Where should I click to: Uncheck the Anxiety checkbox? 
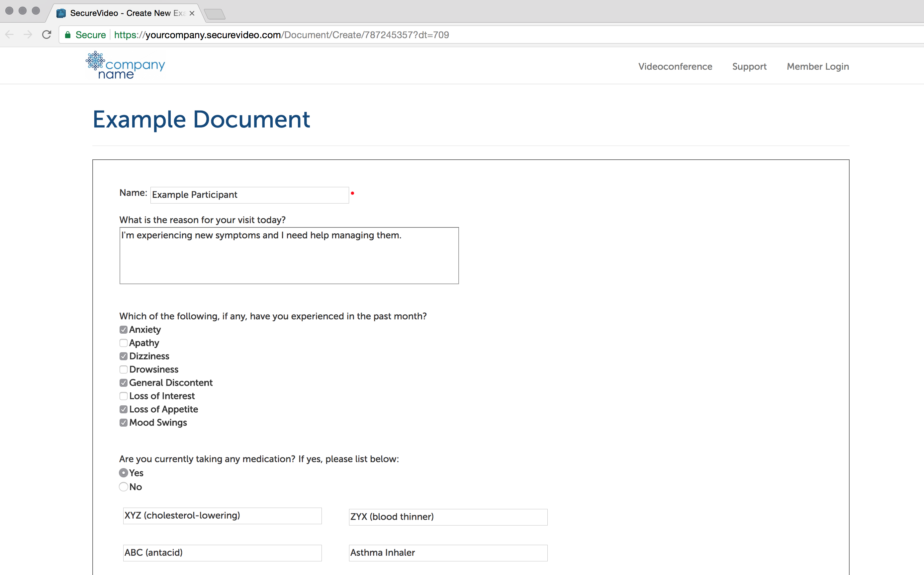pyautogui.click(x=123, y=330)
